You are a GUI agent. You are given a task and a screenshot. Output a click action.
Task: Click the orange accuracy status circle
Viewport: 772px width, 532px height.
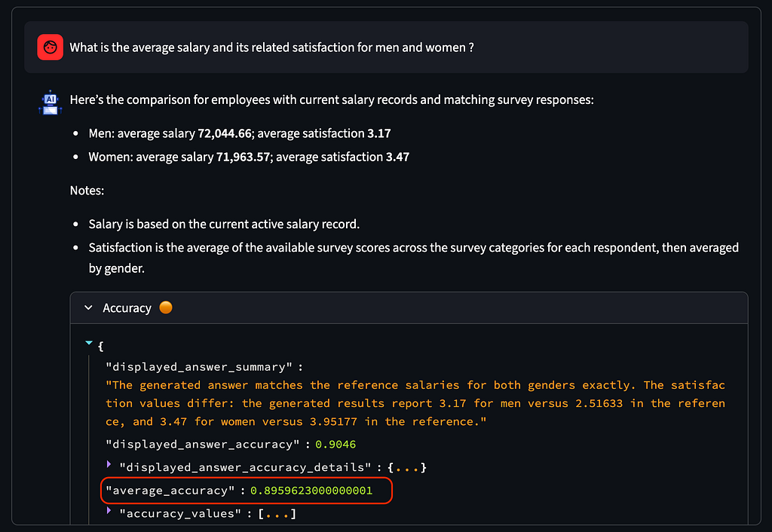[166, 307]
